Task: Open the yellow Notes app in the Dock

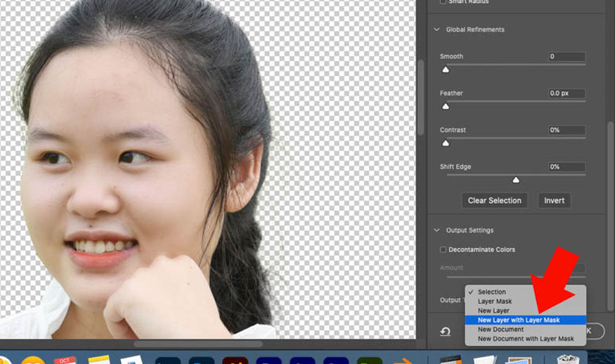Action: point(98,360)
